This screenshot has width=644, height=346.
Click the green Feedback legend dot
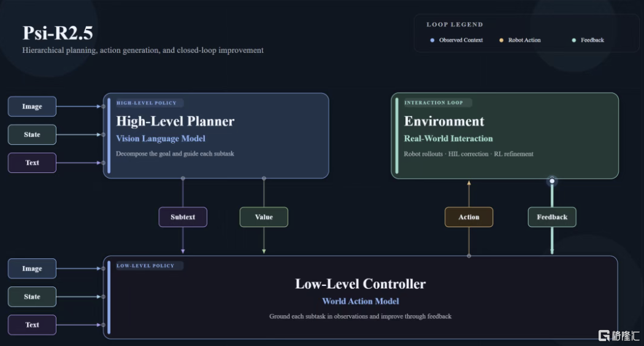tap(573, 40)
